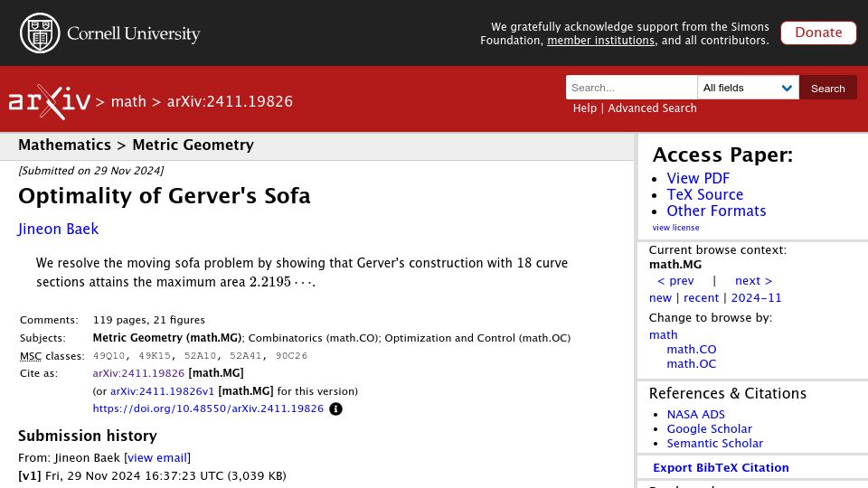Open the member institutions link
This screenshot has width=868, height=488.
tap(600, 41)
